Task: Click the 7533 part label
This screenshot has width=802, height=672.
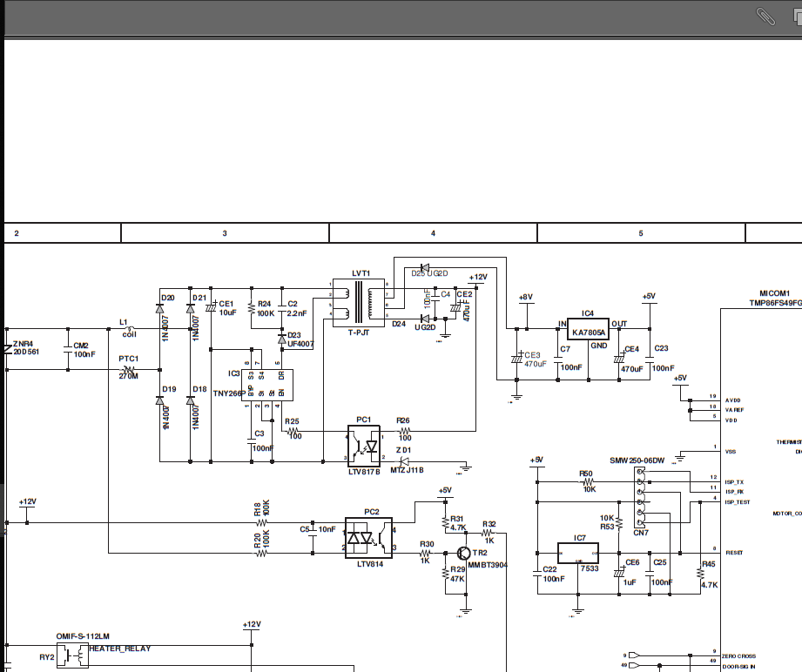Action: (x=590, y=568)
